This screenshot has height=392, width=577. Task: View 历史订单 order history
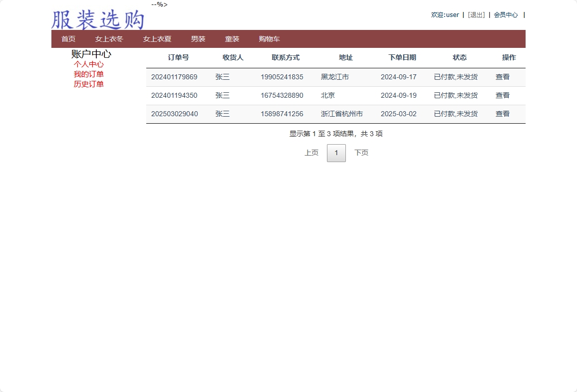pos(89,84)
